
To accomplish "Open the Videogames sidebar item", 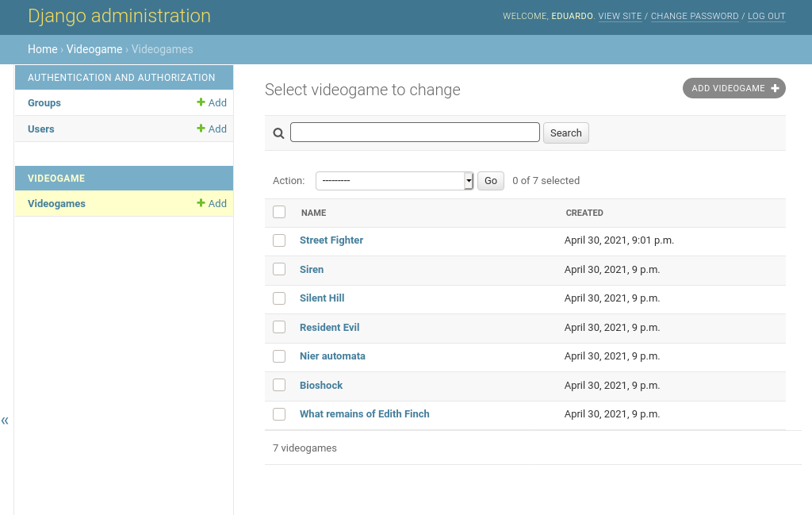I will click(56, 204).
